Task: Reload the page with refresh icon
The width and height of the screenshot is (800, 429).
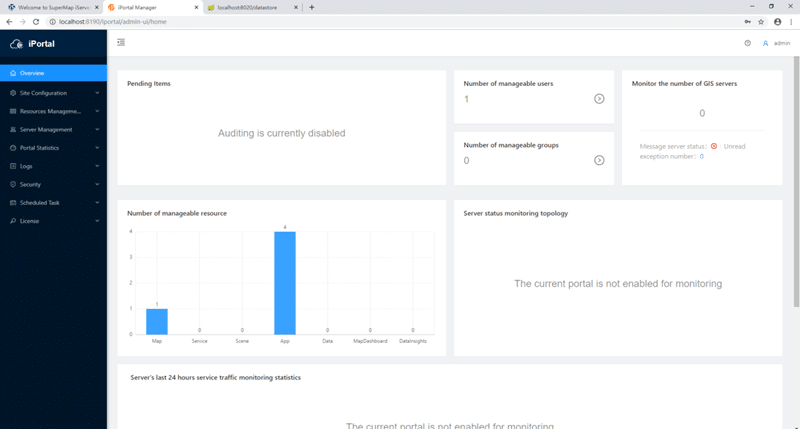Action: 36,22
